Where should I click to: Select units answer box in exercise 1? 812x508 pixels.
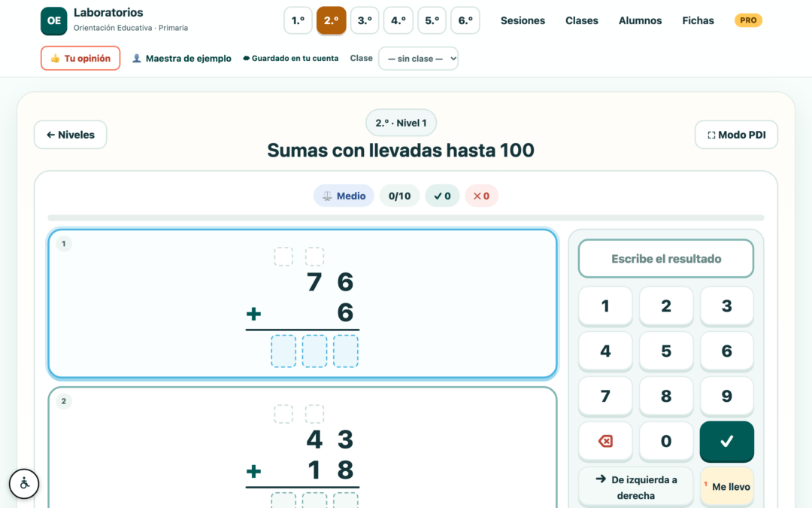[x=345, y=351]
